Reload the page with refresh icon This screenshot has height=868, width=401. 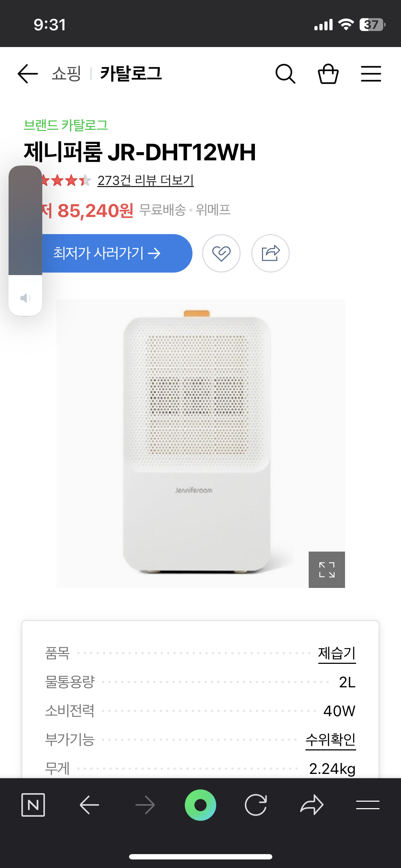click(x=256, y=805)
